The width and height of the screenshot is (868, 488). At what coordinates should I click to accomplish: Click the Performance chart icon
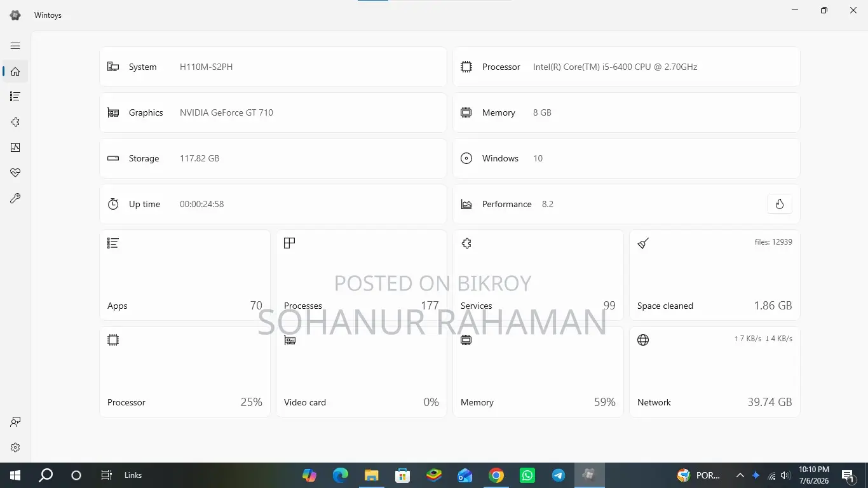(466, 204)
